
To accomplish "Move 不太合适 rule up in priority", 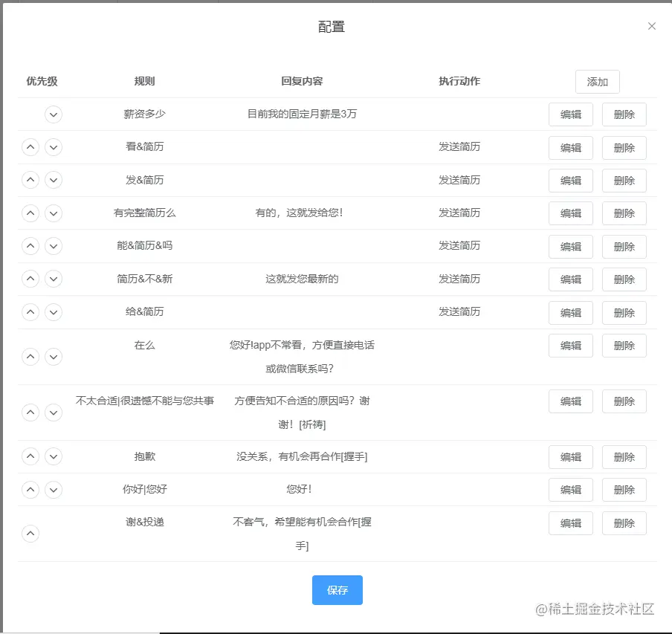I will (x=30, y=413).
